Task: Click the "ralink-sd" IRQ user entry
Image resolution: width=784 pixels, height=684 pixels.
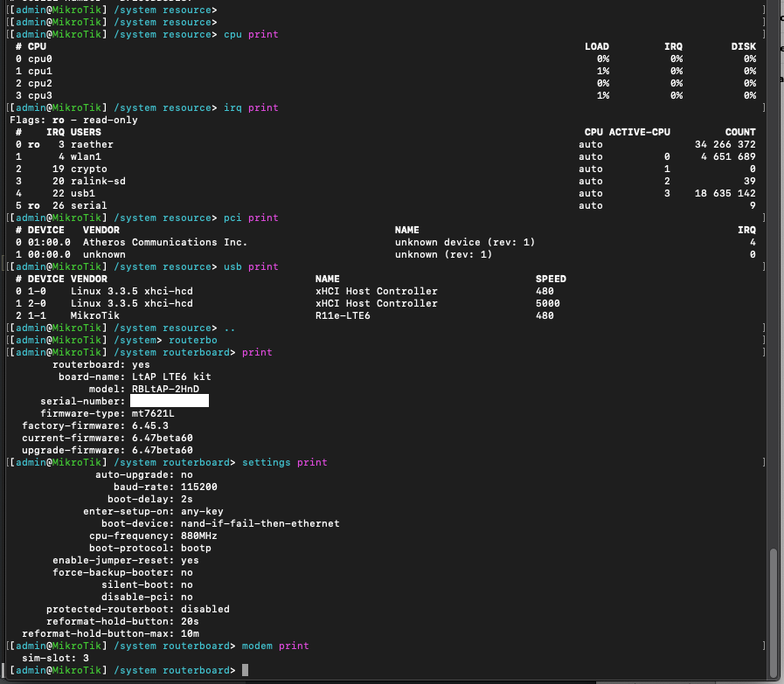Action: (98, 182)
